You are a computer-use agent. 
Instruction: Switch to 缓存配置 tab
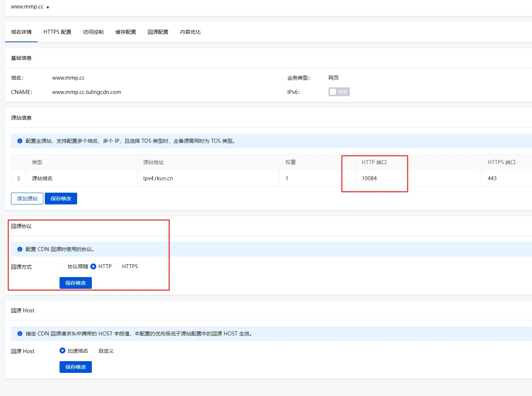click(126, 32)
